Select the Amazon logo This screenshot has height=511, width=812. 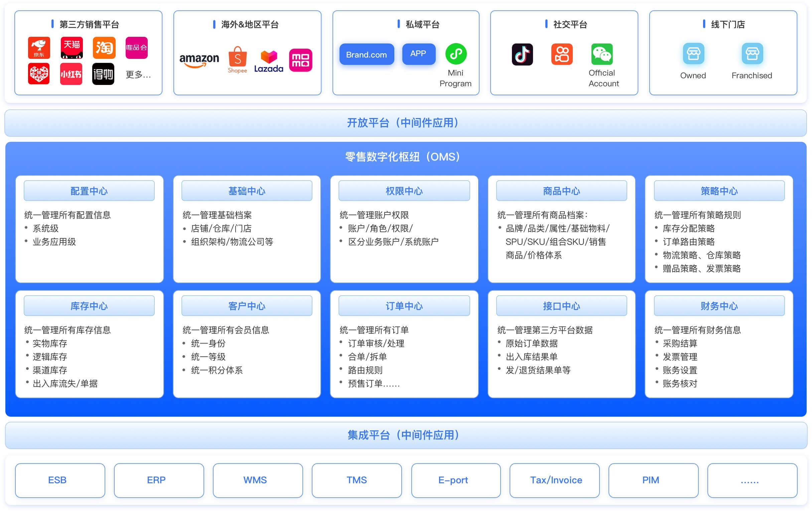tap(199, 61)
